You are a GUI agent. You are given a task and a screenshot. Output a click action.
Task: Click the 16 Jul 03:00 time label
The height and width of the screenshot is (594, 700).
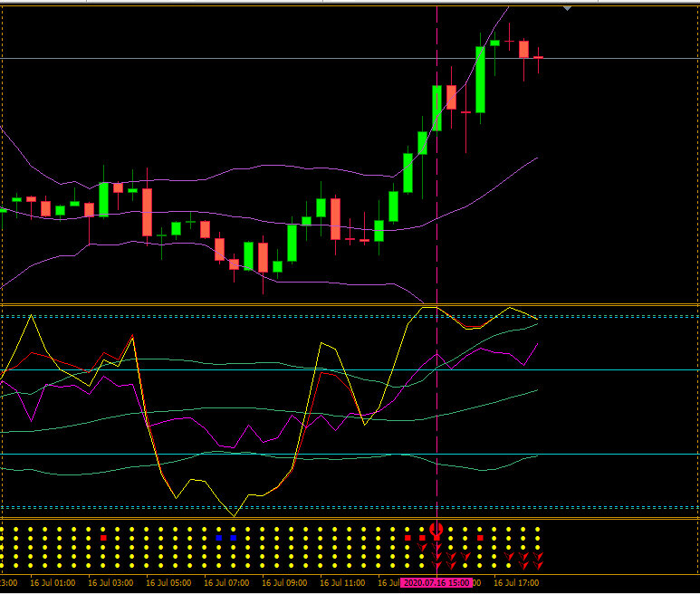point(110,583)
